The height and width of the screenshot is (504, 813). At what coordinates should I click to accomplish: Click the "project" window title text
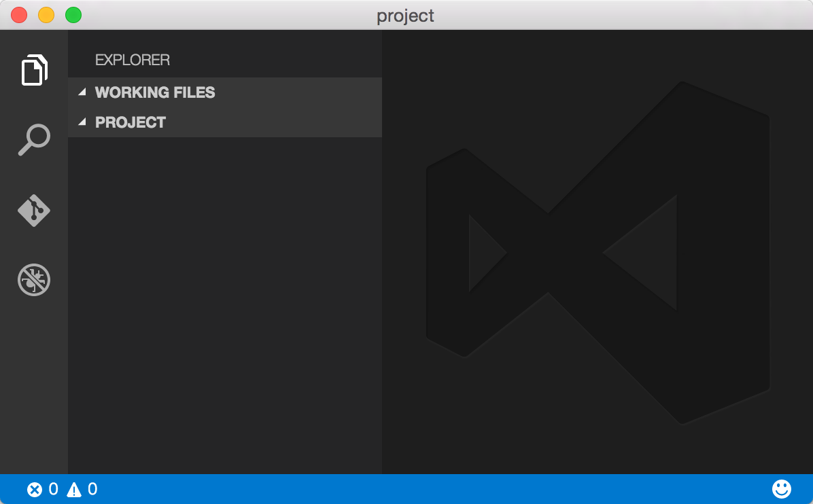pyautogui.click(x=406, y=15)
